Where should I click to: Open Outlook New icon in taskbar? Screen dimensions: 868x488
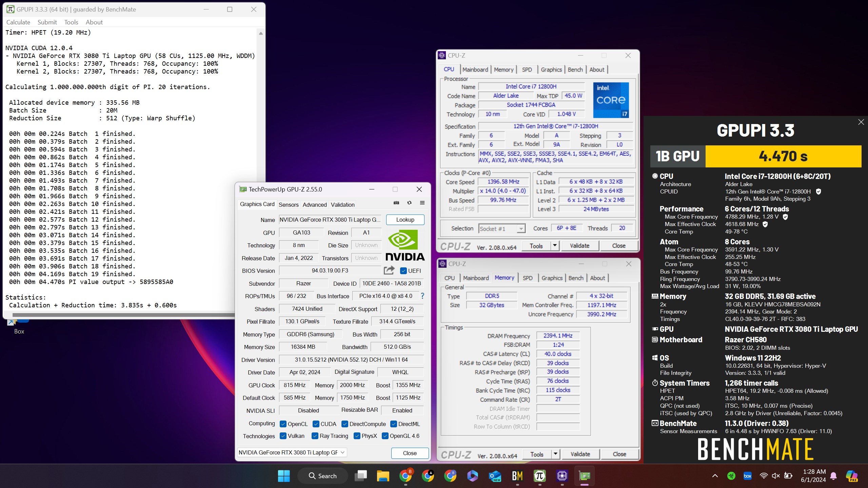[495, 476]
